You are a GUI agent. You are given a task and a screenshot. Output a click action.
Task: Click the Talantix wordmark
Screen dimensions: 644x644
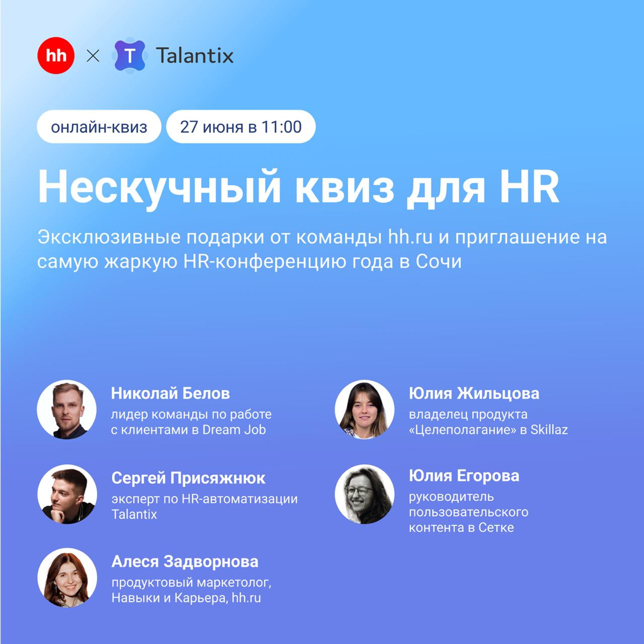click(195, 55)
